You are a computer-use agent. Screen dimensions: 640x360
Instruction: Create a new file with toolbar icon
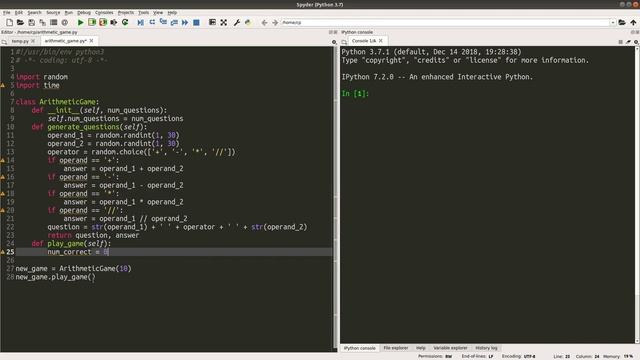(x=9, y=22)
